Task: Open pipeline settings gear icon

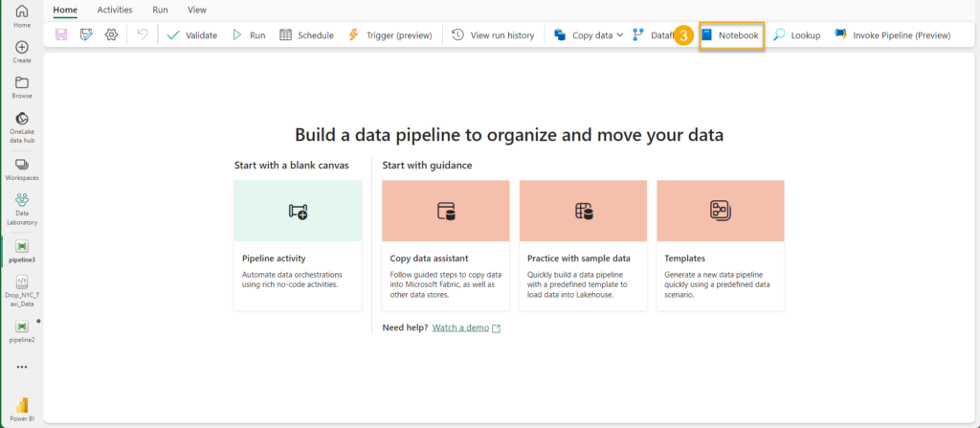Action: click(111, 35)
